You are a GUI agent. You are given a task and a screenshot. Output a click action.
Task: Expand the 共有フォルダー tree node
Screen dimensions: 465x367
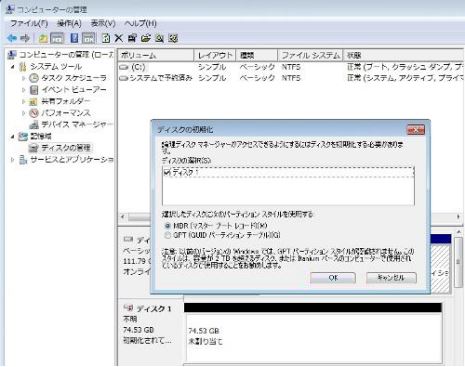pyautogui.click(x=24, y=102)
